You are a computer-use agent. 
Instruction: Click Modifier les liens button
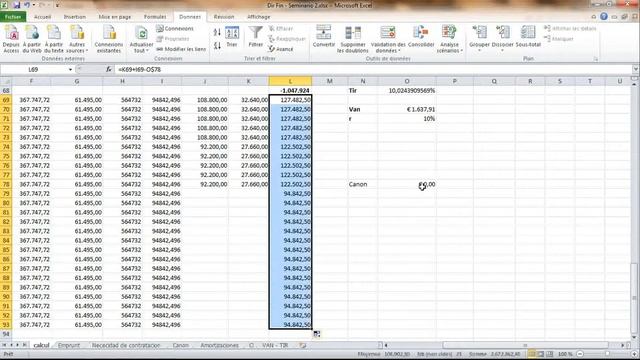181,49
